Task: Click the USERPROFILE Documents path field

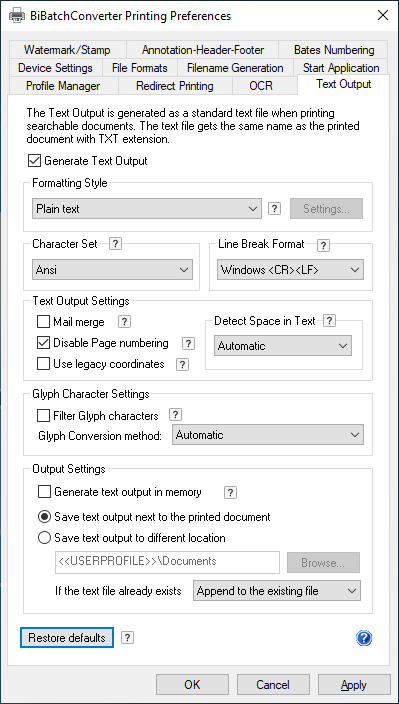Action: [x=167, y=562]
